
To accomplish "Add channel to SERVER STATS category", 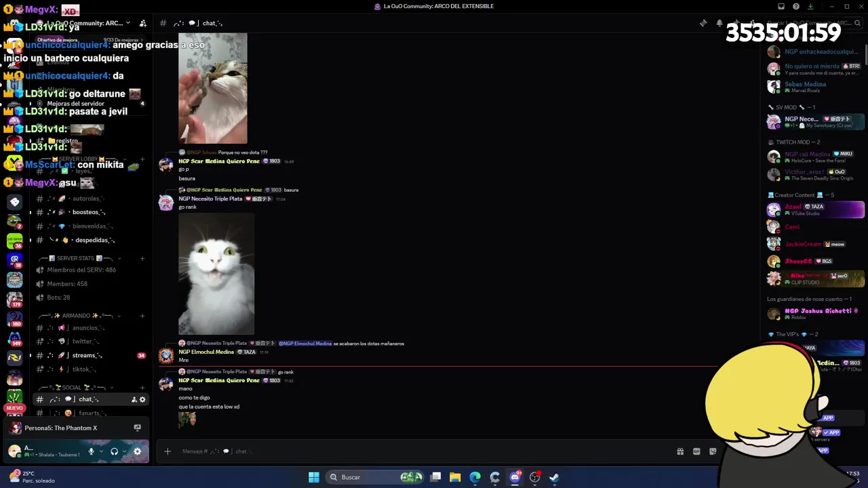I will pos(142,258).
